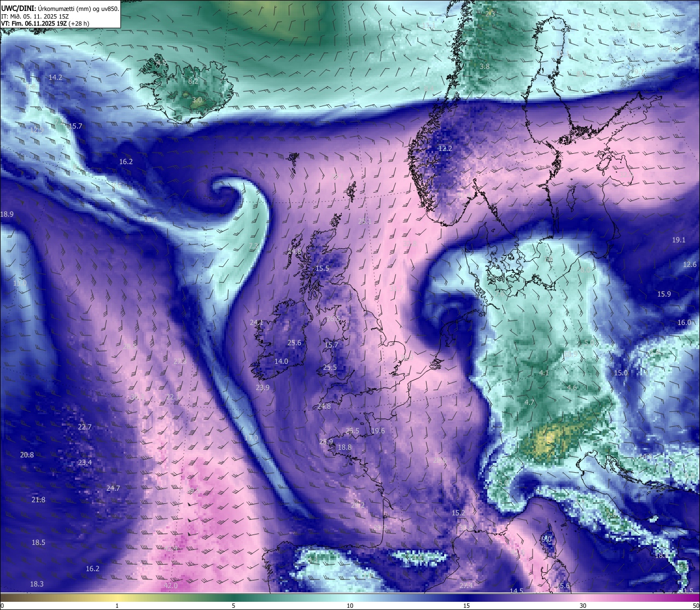
Task: Click the value '3.0' over Iceland
Action: pyautogui.click(x=197, y=100)
